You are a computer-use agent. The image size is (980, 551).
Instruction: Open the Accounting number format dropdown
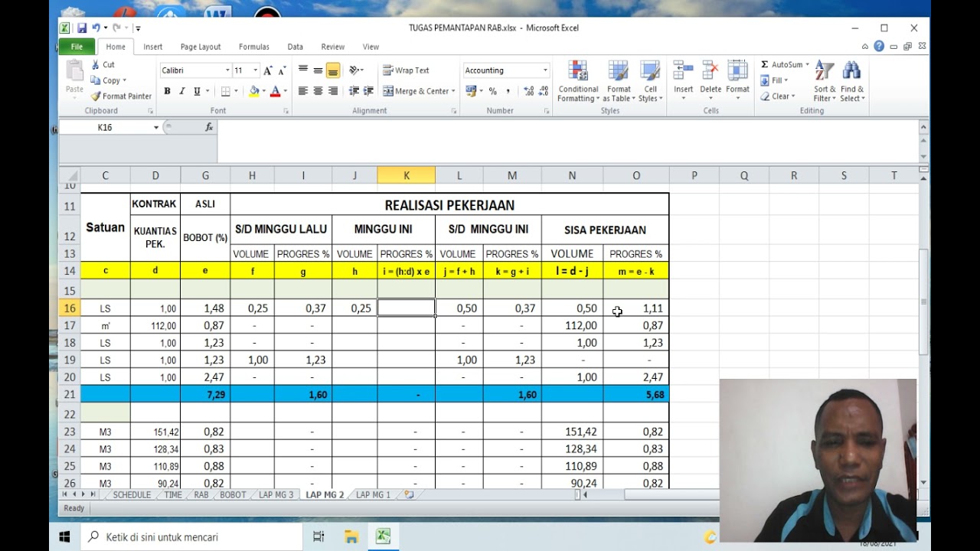click(x=545, y=70)
